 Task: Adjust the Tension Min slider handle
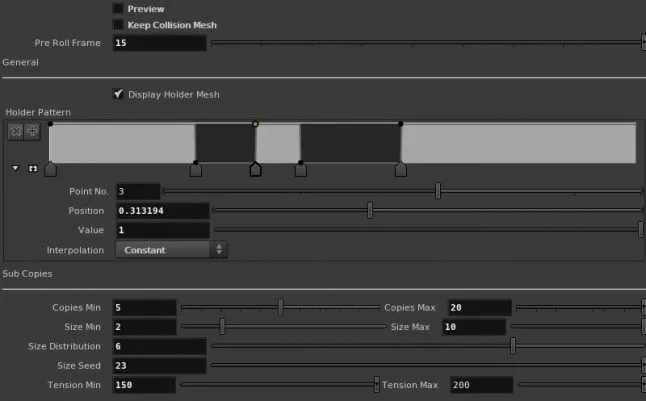click(x=377, y=385)
